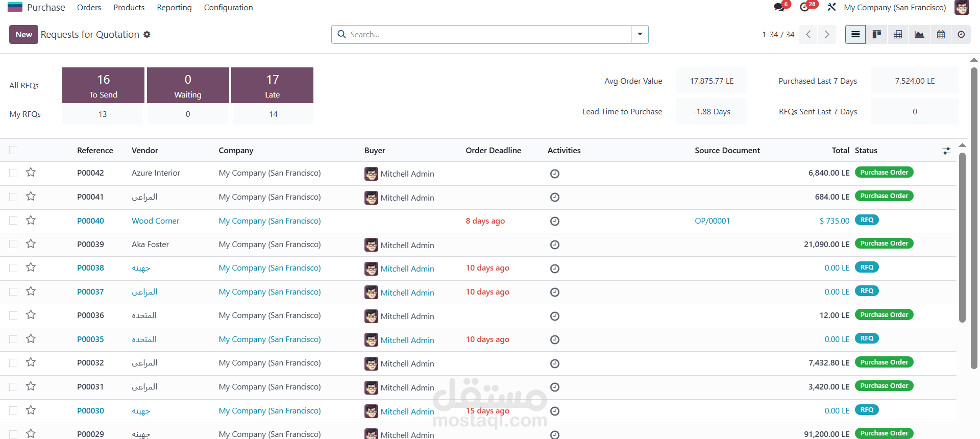Screen dimensions: 980x439
Task: Star the P00039 order as favorite
Action: tap(31, 244)
